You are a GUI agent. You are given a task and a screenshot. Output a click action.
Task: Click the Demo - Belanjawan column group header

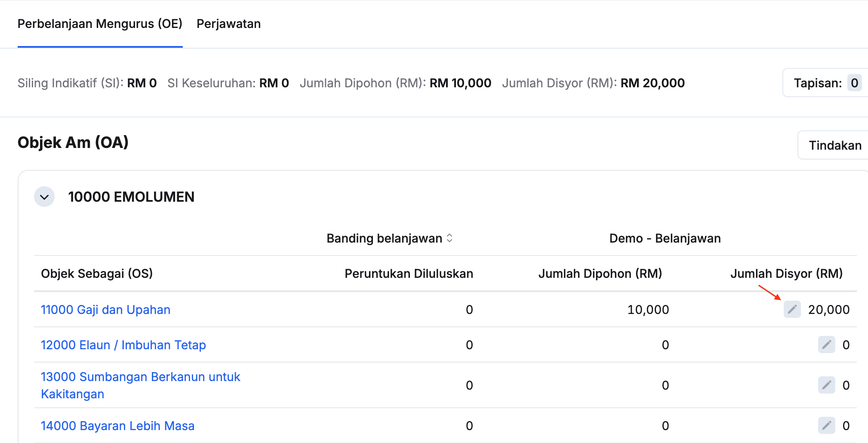(665, 238)
